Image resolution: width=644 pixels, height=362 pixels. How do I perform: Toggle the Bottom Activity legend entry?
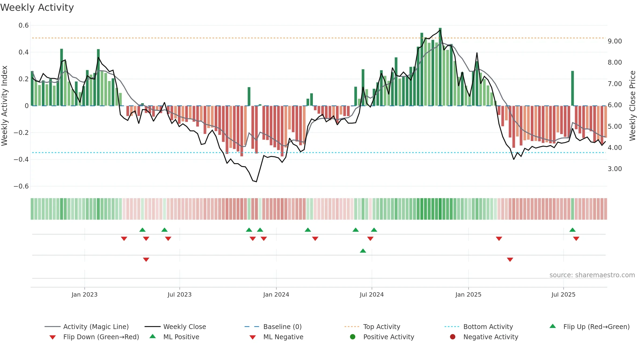(x=479, y=327)
